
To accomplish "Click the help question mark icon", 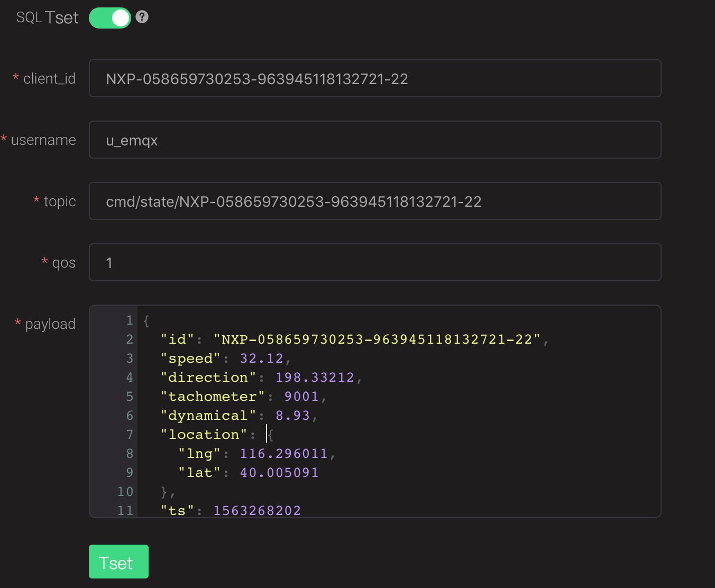I will tap(142, 17).
